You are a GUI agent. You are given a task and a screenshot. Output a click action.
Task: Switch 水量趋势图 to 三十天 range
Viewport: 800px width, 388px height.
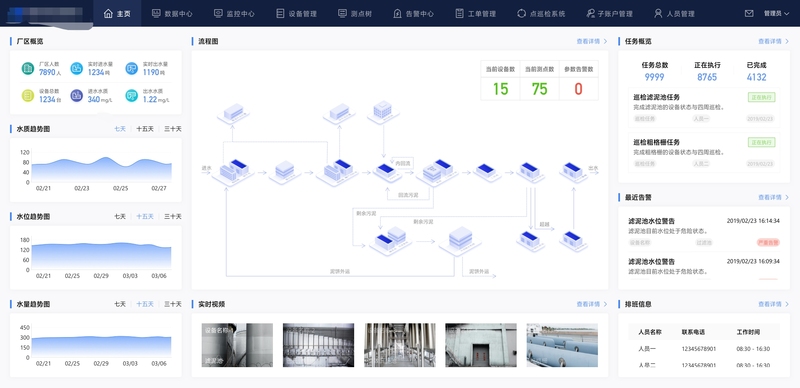click(x=172, y=304)
